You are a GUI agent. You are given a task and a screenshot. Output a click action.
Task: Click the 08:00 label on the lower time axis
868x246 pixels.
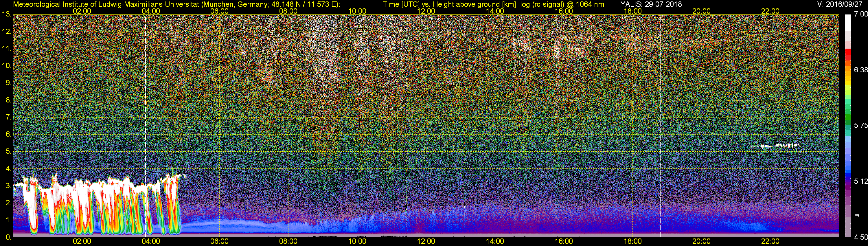pos(288,241)
